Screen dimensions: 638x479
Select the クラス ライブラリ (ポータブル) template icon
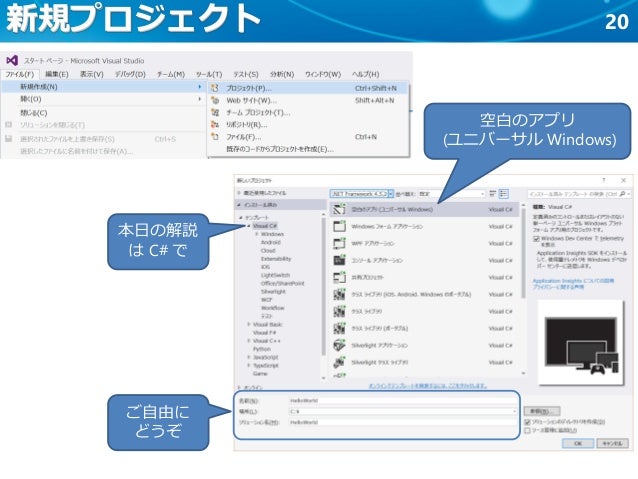tap(339, 328)
